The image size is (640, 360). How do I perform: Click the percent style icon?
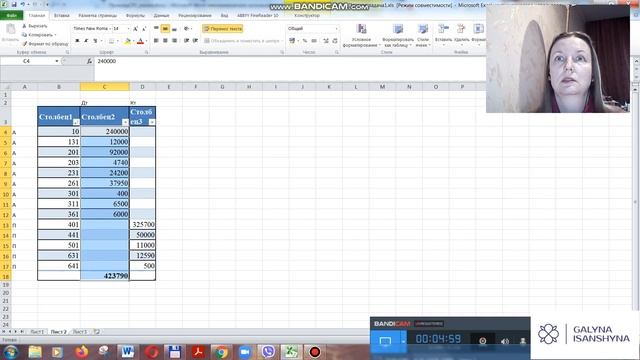pyautogui.click(x=304, y=41)
